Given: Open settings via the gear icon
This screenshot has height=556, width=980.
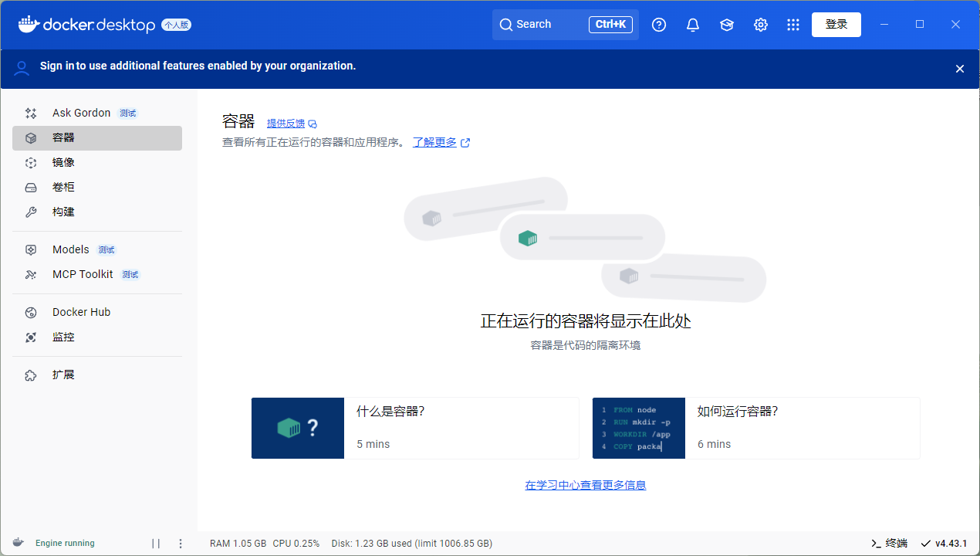Looking at the screenshot, I should [x=761, y=25].
